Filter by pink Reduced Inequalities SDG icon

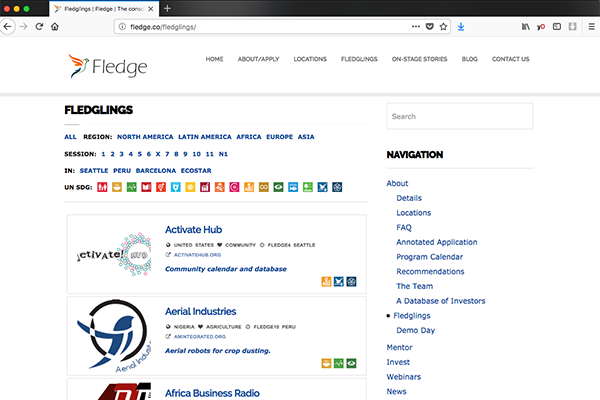[x=234, y=187]
